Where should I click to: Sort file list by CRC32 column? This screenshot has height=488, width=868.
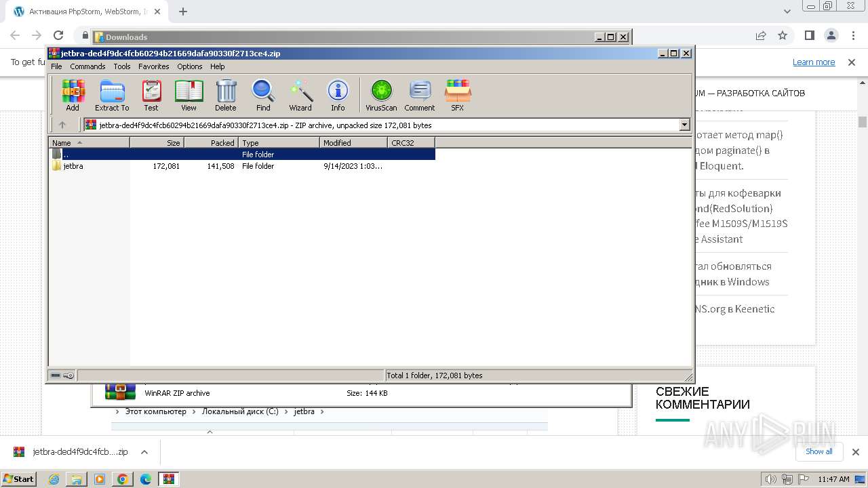[411, 142]
